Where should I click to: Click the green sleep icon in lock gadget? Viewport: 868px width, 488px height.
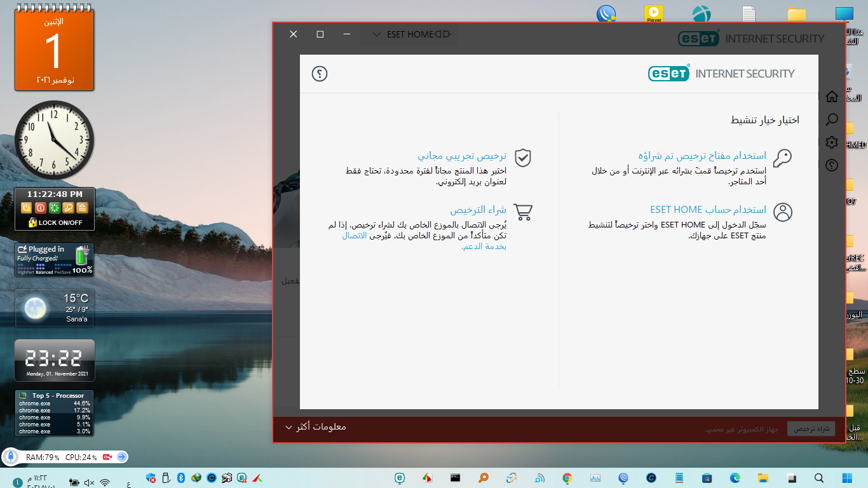point(54,208)
